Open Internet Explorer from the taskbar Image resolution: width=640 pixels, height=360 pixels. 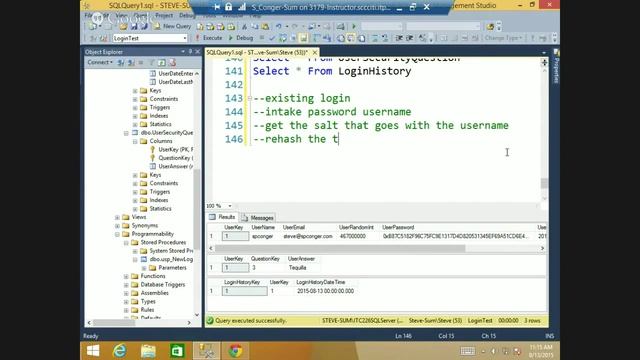pos(120,351)
